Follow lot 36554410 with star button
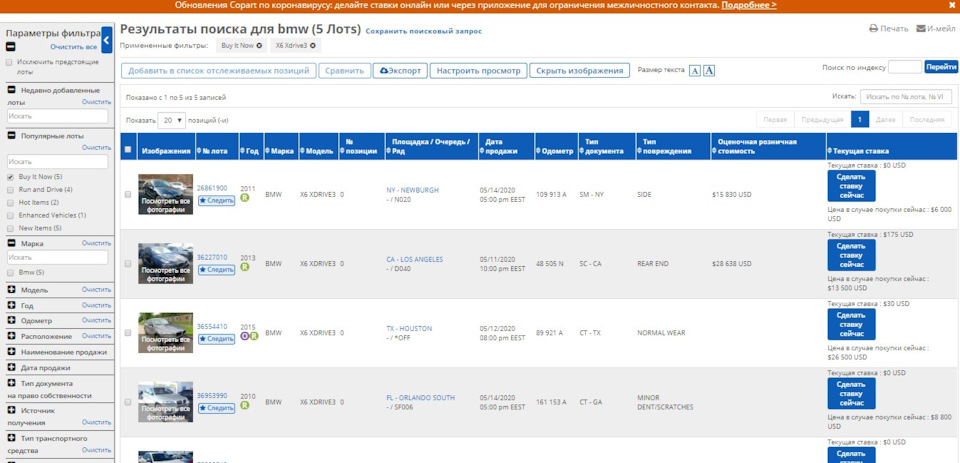960x463 pixels. click(x=216, y=339)
